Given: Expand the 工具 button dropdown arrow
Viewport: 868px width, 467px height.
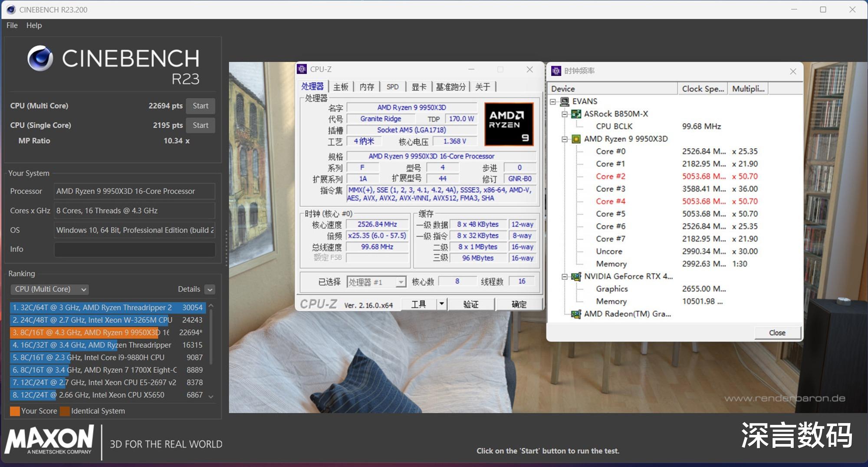Looking at the screenshot, I should point(441,304).
